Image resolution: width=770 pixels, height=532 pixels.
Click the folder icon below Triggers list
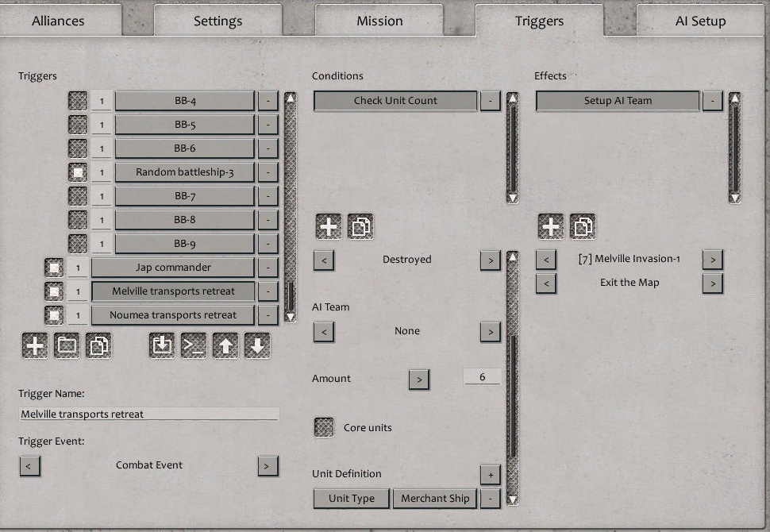tap(67, 346)
